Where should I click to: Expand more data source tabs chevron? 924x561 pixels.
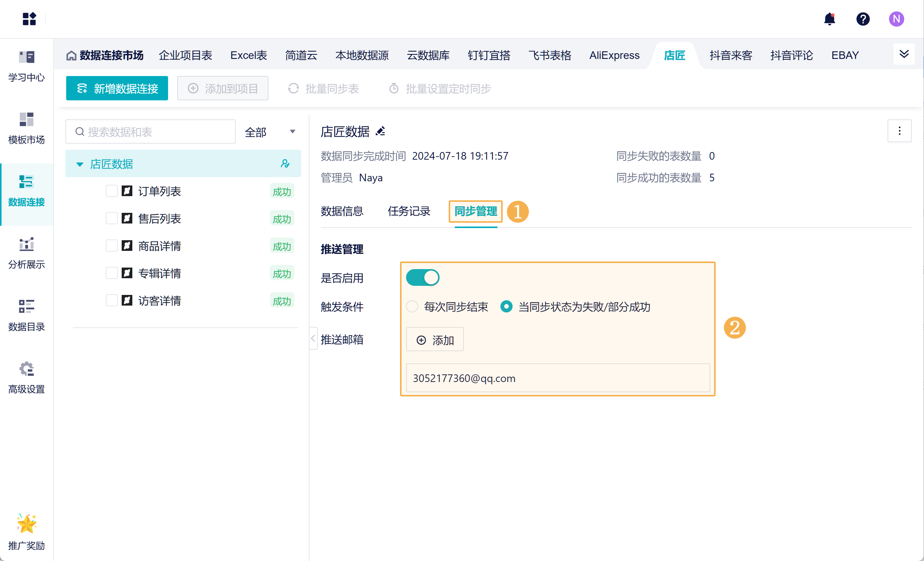click(904, 54)
